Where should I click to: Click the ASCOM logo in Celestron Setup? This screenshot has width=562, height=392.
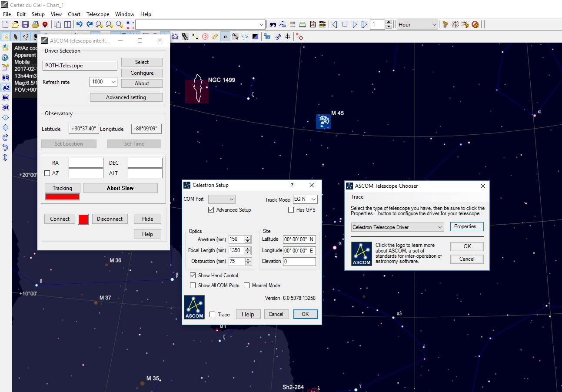coord(194,307)
